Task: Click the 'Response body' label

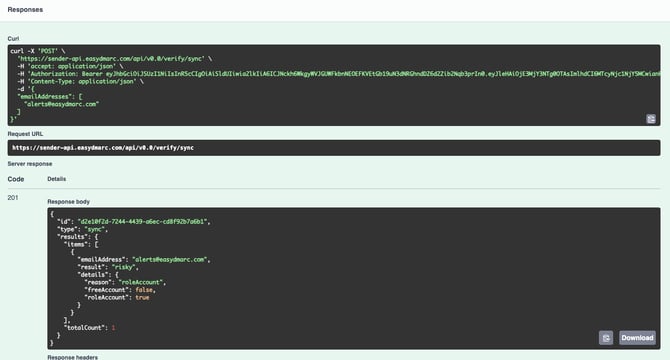Action: click(x=68, y=202)
